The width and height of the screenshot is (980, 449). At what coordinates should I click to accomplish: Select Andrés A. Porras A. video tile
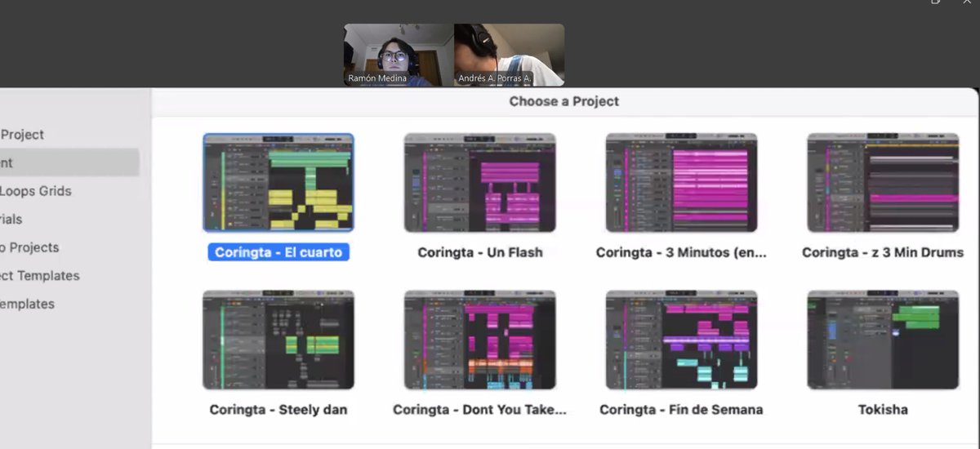(510, 55)
